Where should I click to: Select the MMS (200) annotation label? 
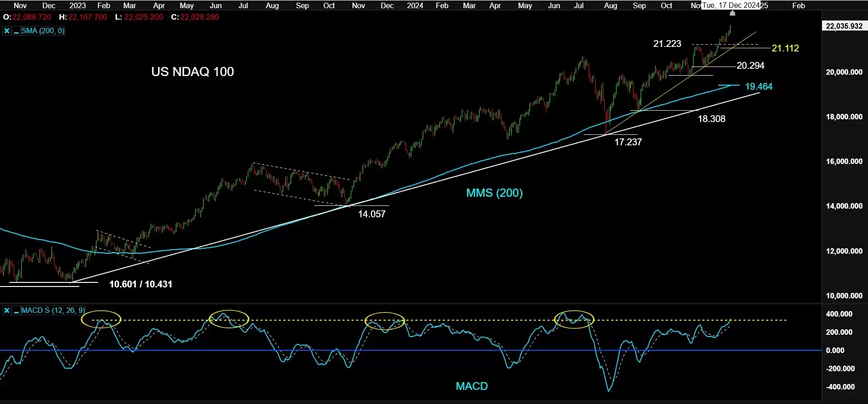point(495,193)
